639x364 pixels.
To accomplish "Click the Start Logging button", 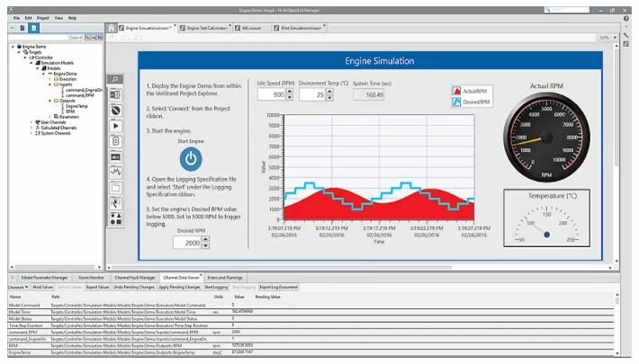I will (216, 287).
